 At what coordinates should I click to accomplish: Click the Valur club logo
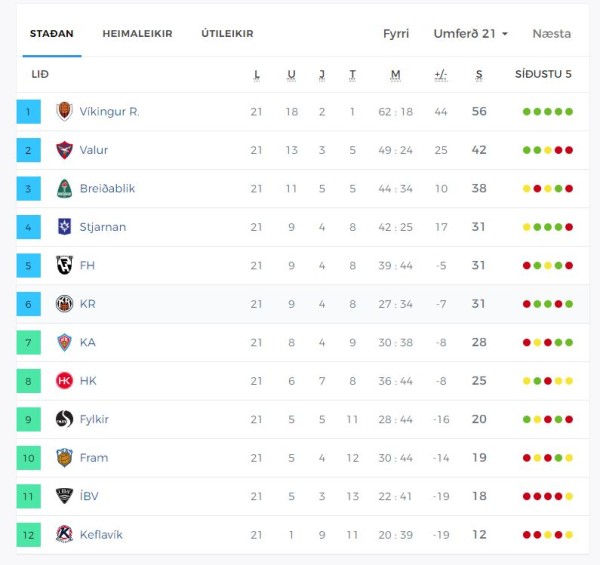(64, 150)
